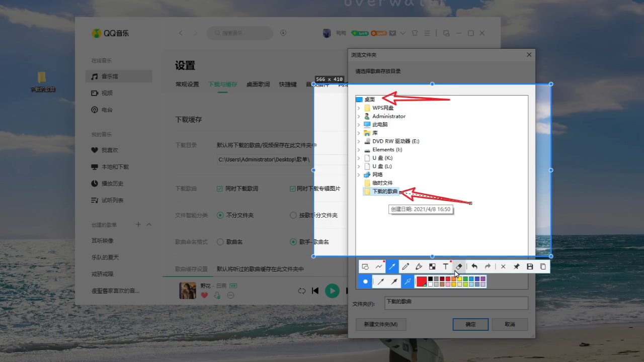
Task: Expand the Elements (I:) node
Action: [359, 149]
